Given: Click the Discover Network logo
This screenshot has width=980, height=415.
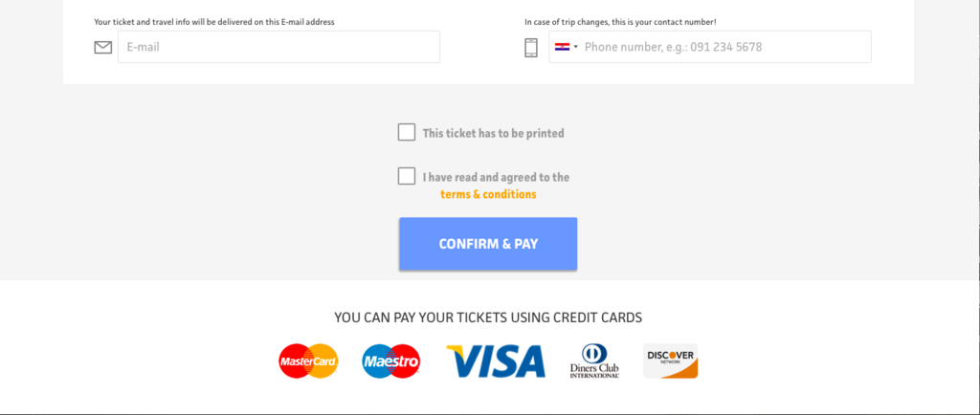Looking at the screenshot, I should pos(671,360).
